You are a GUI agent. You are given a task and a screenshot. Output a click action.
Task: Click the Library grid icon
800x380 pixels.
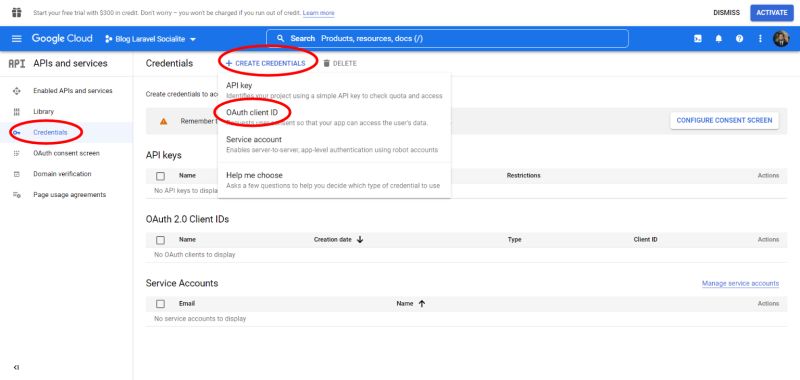pos(16,112)
